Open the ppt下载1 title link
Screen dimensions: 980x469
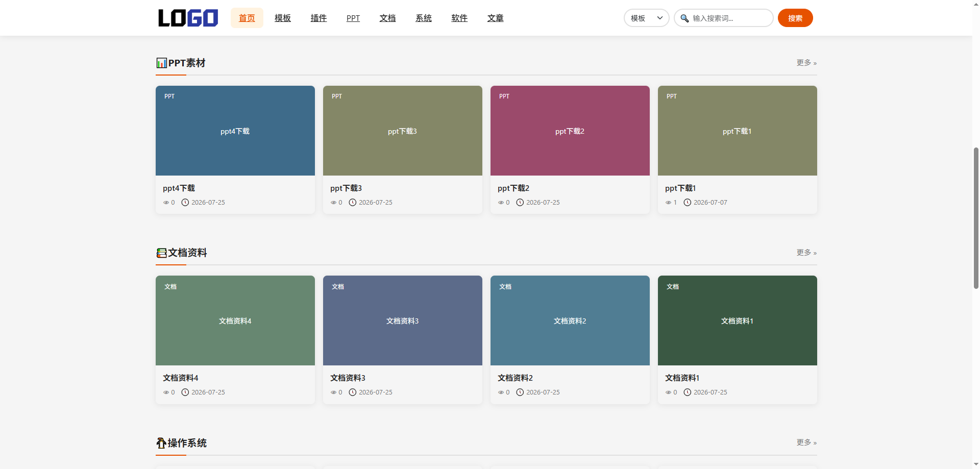(680, 188)
